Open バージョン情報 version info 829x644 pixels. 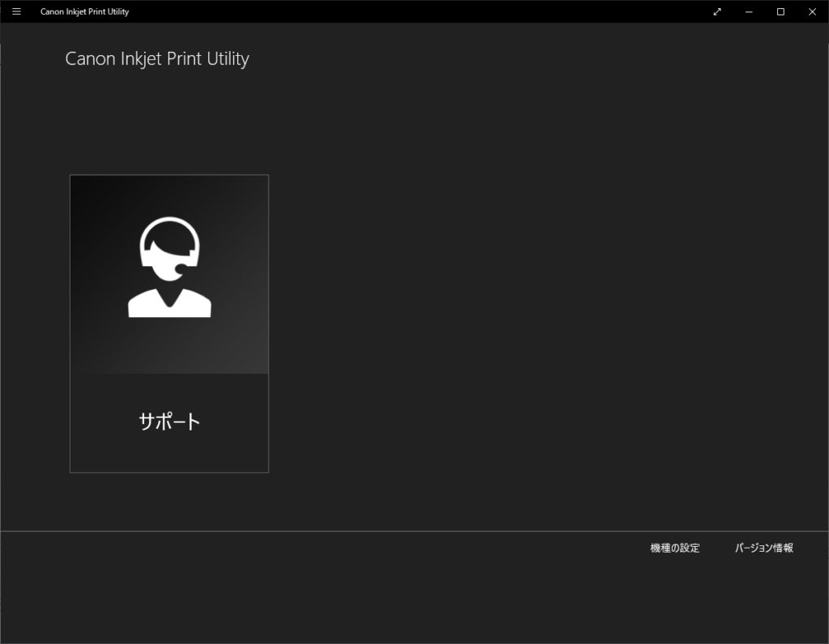click(x=764, y=548)
